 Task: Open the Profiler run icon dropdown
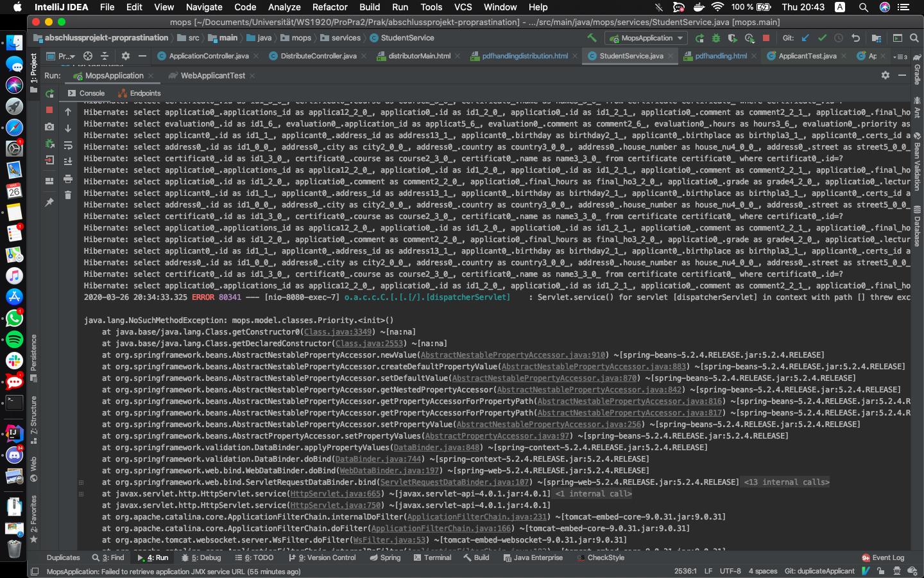[749, 38]
